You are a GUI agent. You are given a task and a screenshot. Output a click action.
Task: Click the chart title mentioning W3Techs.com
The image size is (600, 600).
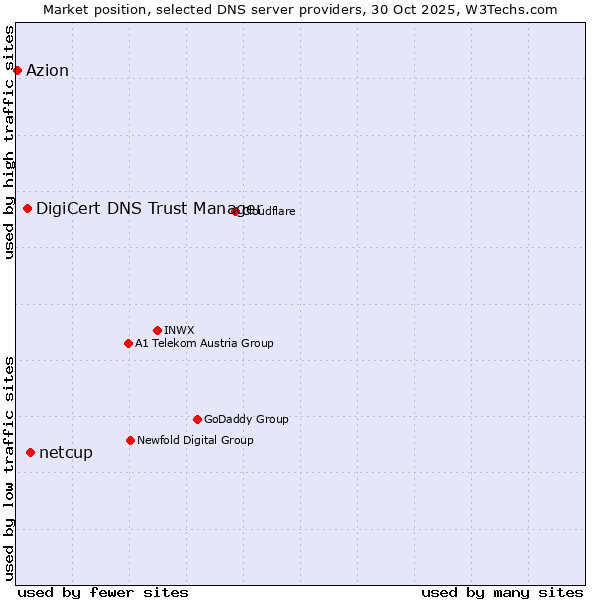[x=300, y=9]
